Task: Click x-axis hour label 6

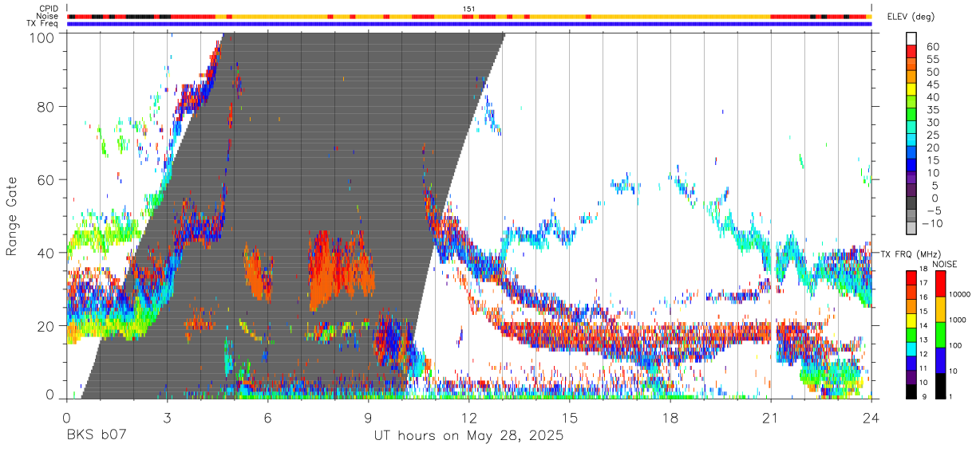Action: 267,417
